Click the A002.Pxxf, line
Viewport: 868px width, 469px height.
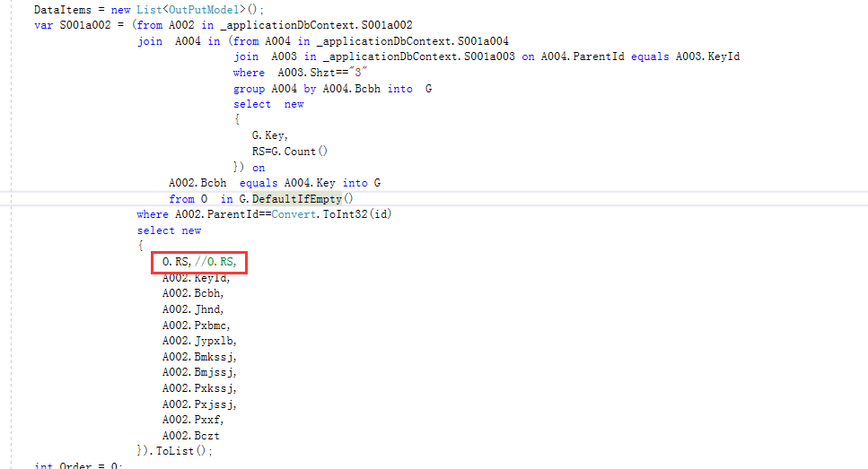coord(193,420)
